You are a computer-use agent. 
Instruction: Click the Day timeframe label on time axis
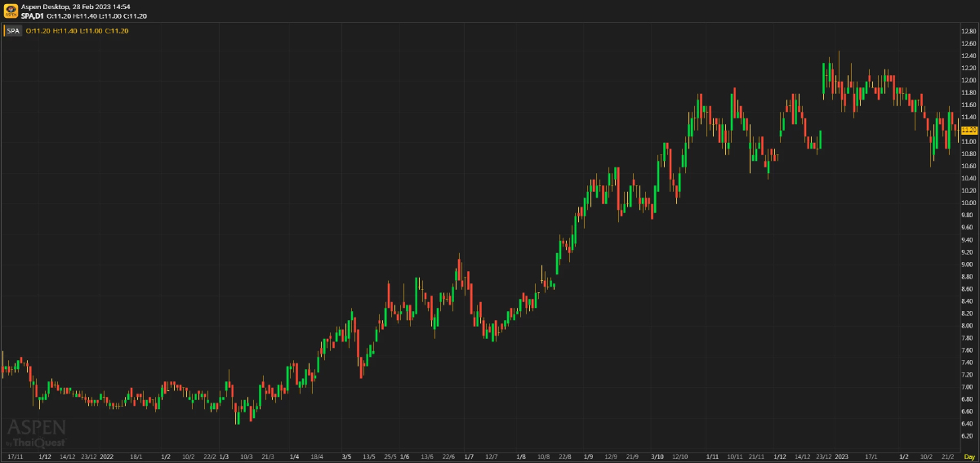[x=969, y=456]
